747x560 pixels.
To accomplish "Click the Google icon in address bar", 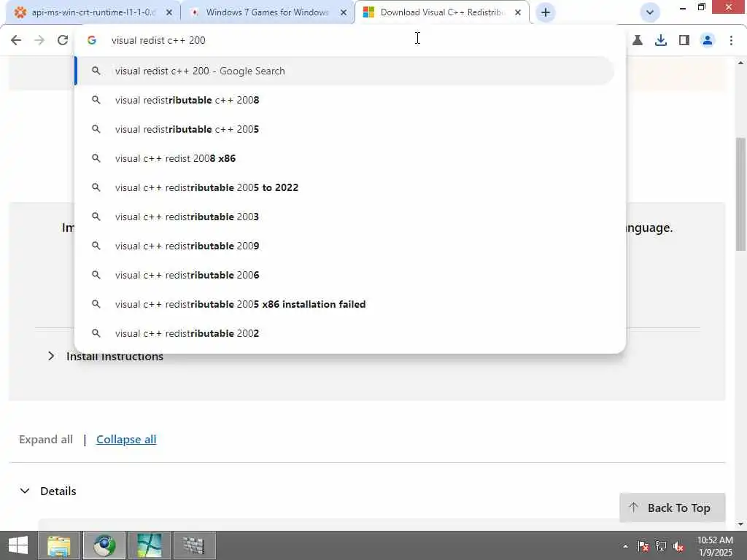I will click(x=92, y=41).
